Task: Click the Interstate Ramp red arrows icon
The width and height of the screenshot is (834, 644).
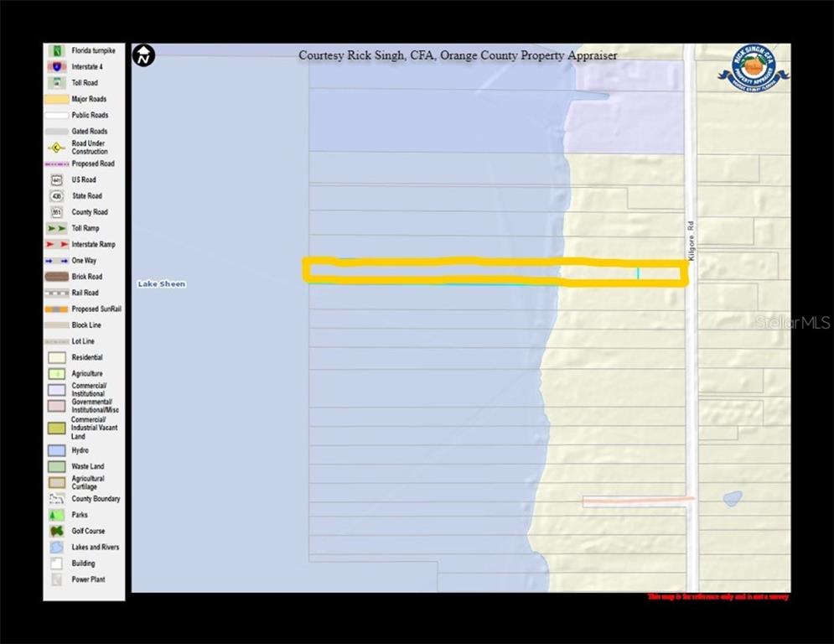Action: 56,244
